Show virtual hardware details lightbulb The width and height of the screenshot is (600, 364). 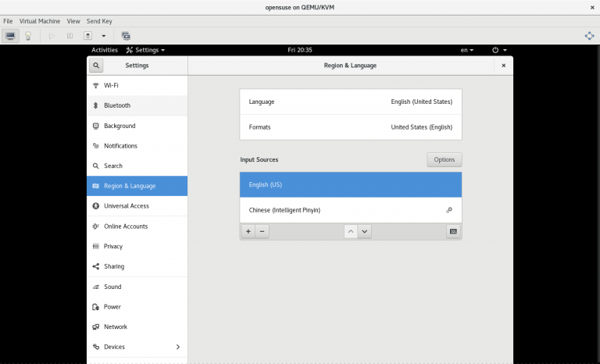tap(28, 36)
